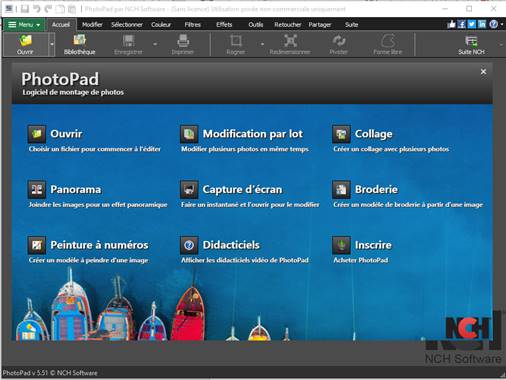
Task: Open the Partager tab
Action: pyautogui.click(x=320, y=25)
